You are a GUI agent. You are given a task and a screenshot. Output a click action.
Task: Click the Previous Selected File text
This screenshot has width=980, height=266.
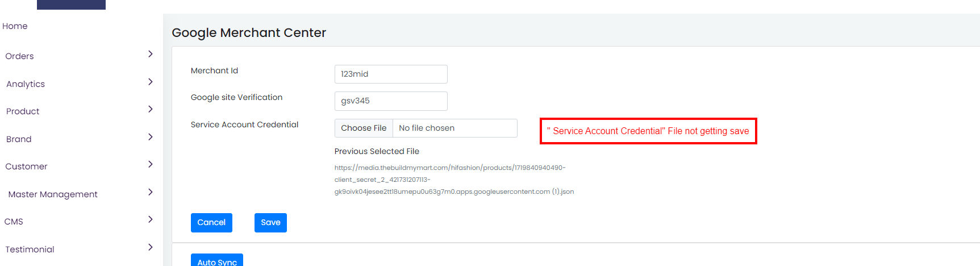pyautogui.click(x=377, y=151)
